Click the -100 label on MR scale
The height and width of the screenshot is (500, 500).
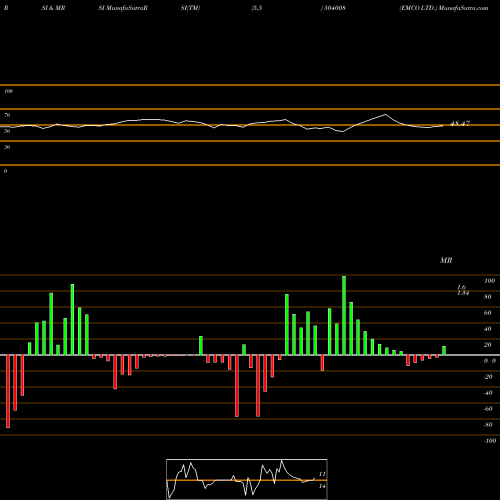[490, 441]
